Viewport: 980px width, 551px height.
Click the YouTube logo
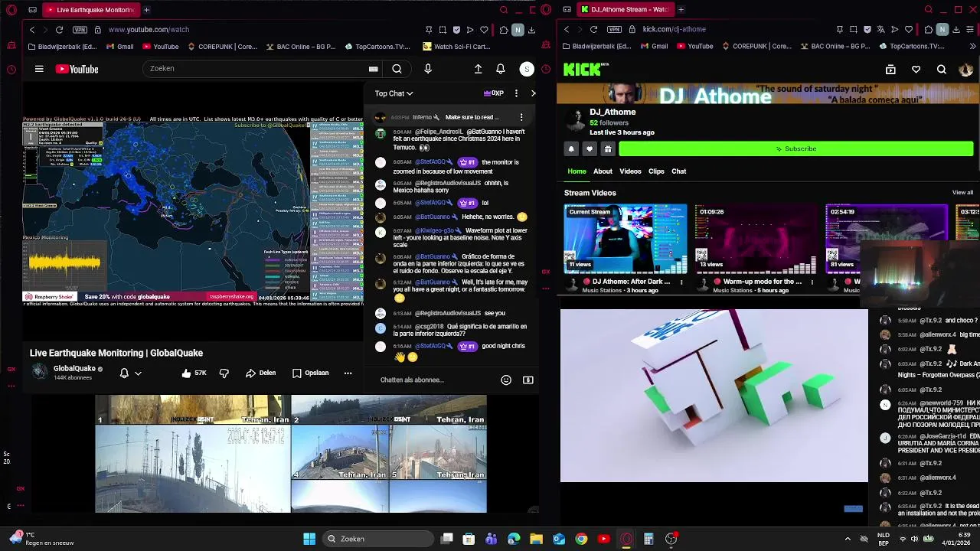pos(77,69)
